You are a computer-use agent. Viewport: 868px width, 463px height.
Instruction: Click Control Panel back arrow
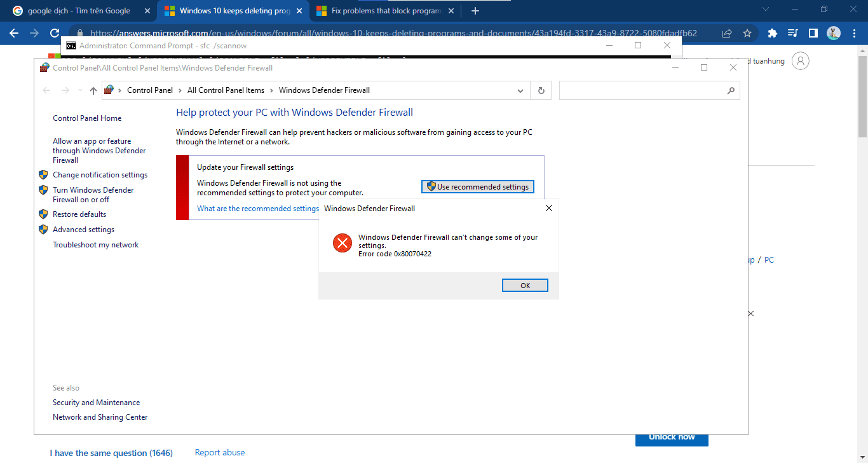46,90
